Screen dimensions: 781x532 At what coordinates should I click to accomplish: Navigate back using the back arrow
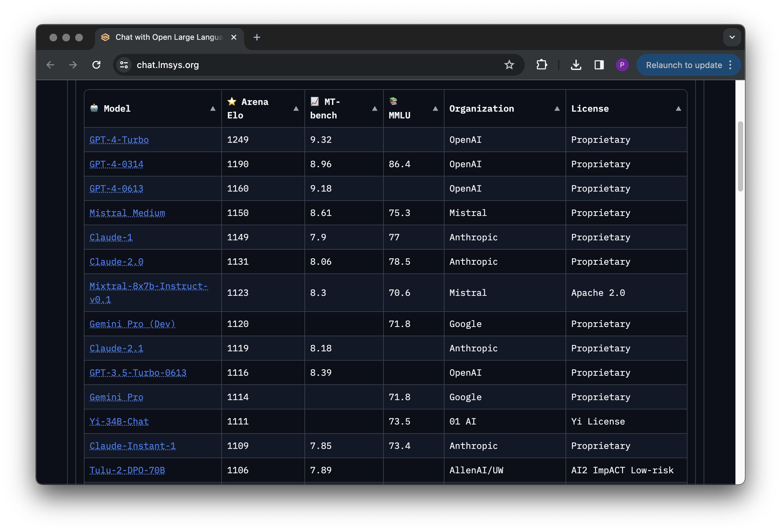click(50, 65)
